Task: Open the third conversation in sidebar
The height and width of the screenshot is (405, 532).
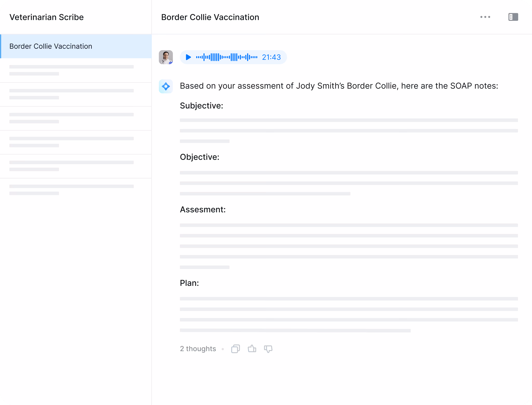Action: coord(71,94)
